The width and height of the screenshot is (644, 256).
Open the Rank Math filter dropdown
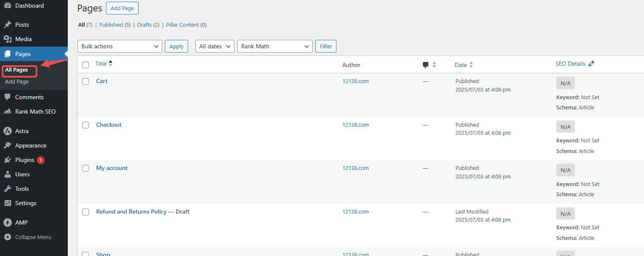click(275, 46)
